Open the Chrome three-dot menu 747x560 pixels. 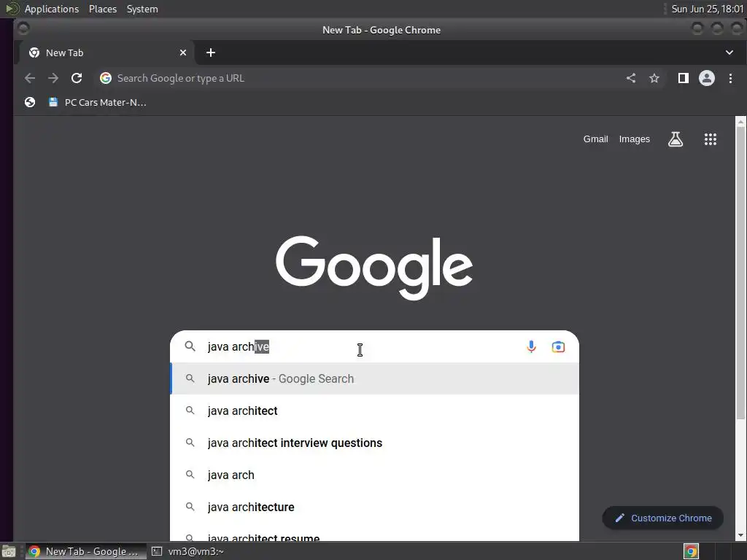pos(730,78)
